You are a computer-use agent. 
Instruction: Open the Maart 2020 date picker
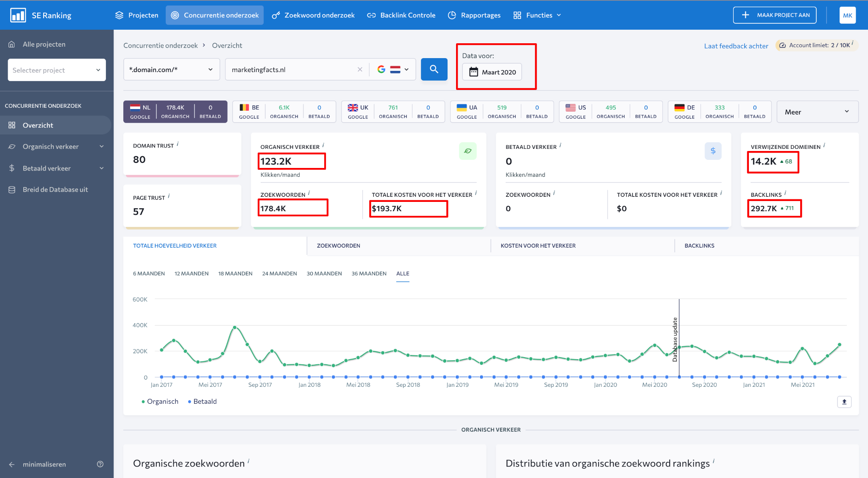pyautogui.click(x=492, y=72)
